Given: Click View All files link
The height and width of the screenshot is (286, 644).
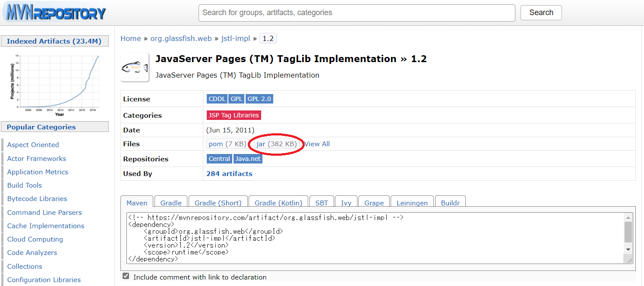Looking at the screenshot, I should pyautogui.click(x=317, y=144).
